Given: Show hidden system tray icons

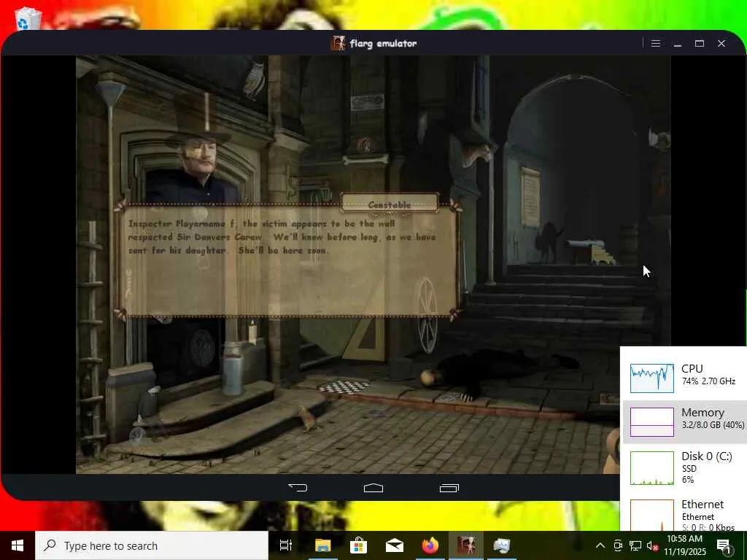Looking at the screenshot, I should tap(600, 545).
